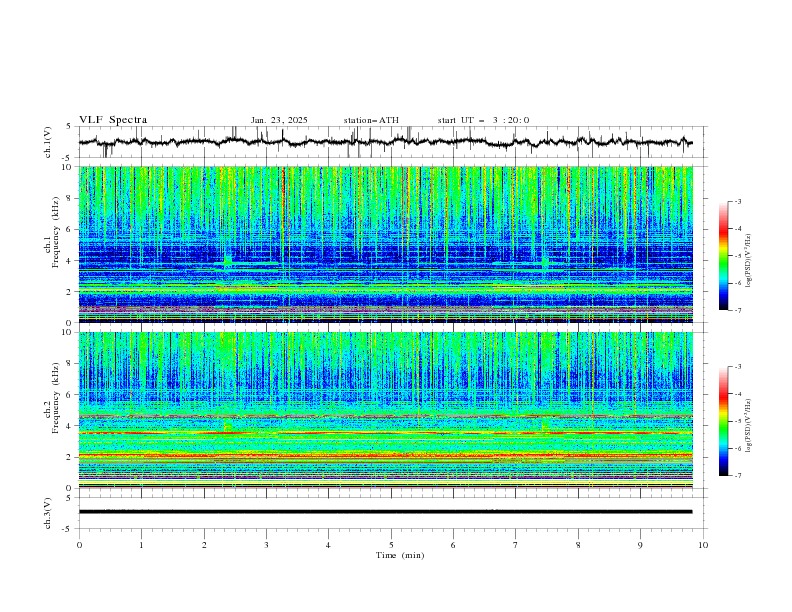Click the ch.2 spectrogram panel
Viewport: 792px width, 612px height.
pos(385,410)
